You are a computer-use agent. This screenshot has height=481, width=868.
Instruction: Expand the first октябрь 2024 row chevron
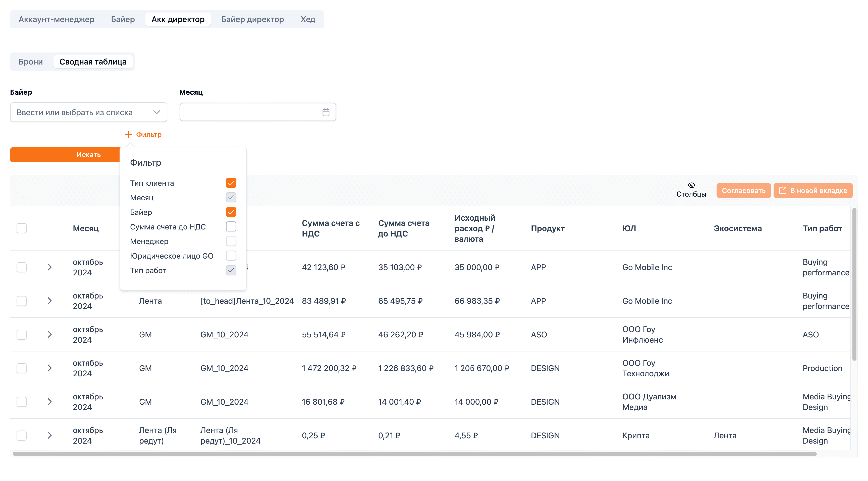coord(49,267)
